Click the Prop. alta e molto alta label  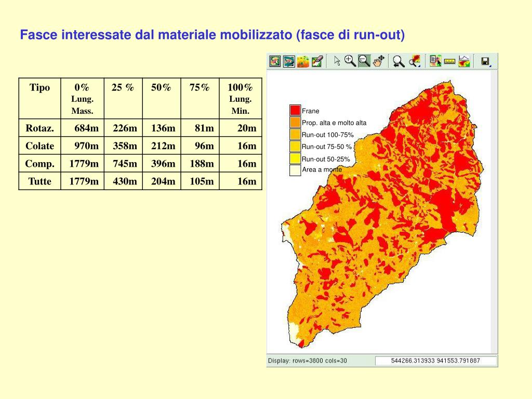(x=334, y=123)
